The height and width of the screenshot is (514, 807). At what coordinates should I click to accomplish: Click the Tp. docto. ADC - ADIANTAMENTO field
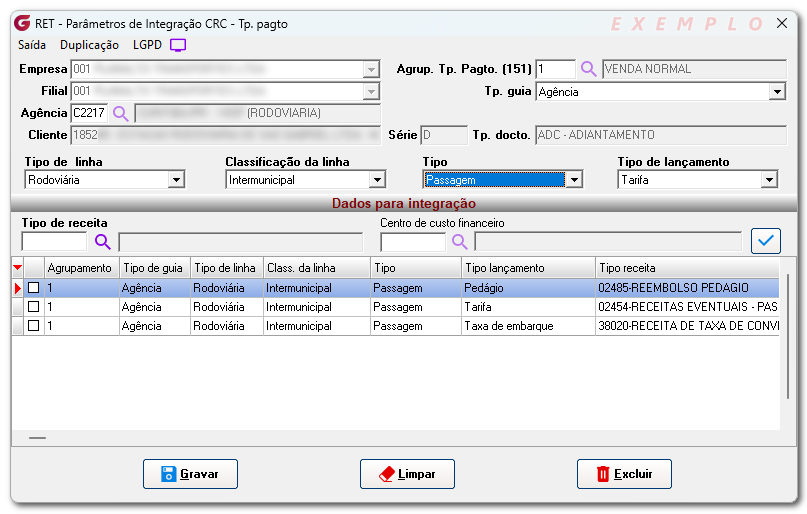(x=661, y=135)
